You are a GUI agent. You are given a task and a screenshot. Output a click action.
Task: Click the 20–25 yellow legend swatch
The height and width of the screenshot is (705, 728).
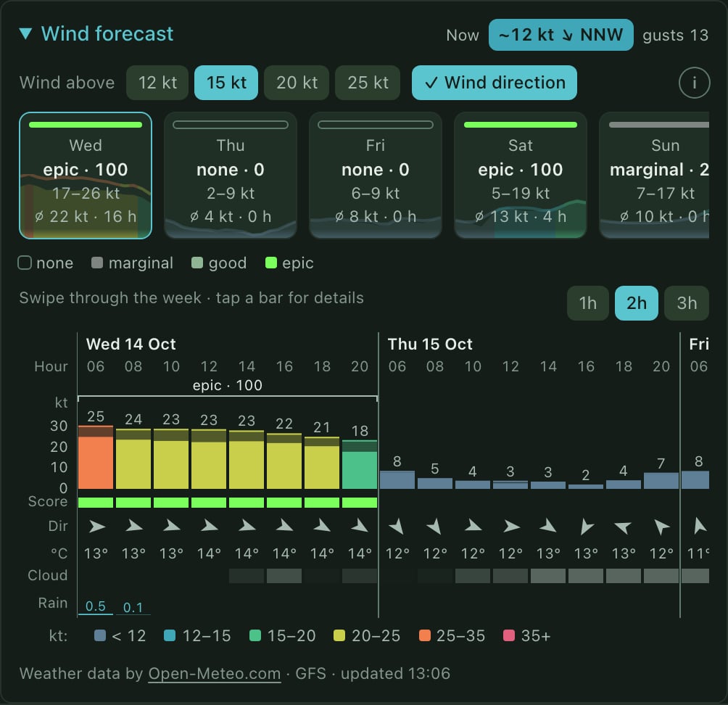pyautogui.click(x=339, y=635)
